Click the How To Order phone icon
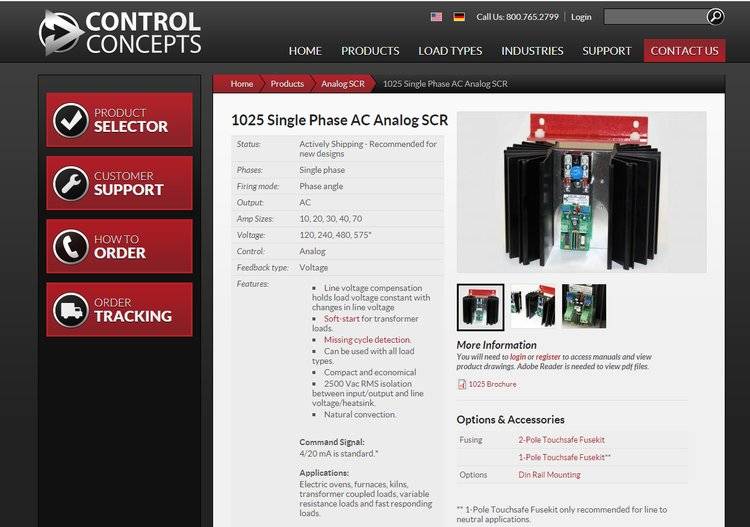This screenshot has width=750, height=527. click(x=70, y=247)
